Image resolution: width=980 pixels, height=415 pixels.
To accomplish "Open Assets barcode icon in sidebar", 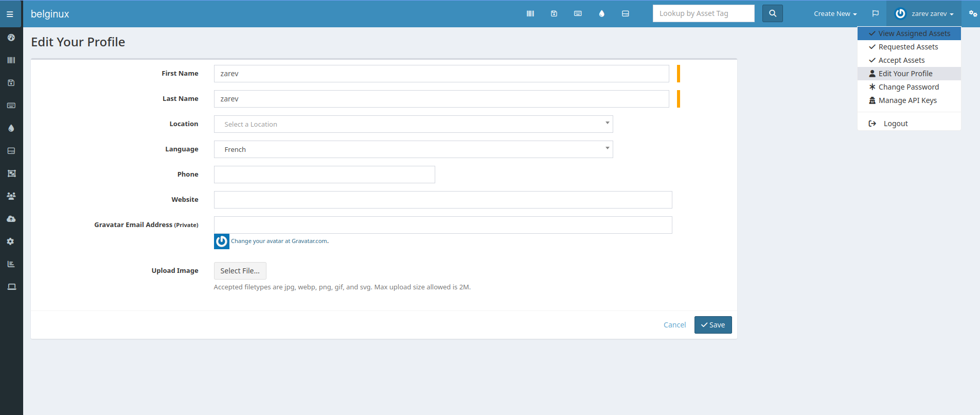I will [x=11, y=60].
